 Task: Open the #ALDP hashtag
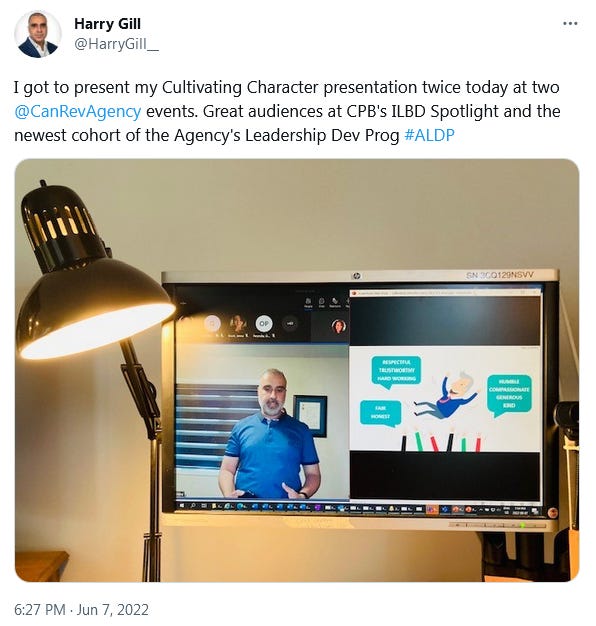pyautogui.click(x=429, y=135)
